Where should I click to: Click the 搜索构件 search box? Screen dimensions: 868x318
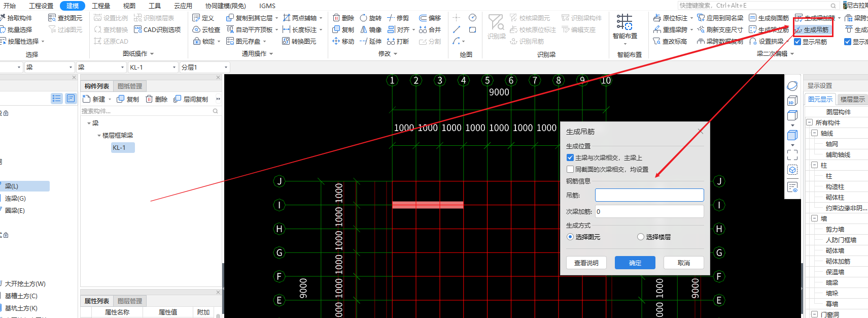(150, 111)
